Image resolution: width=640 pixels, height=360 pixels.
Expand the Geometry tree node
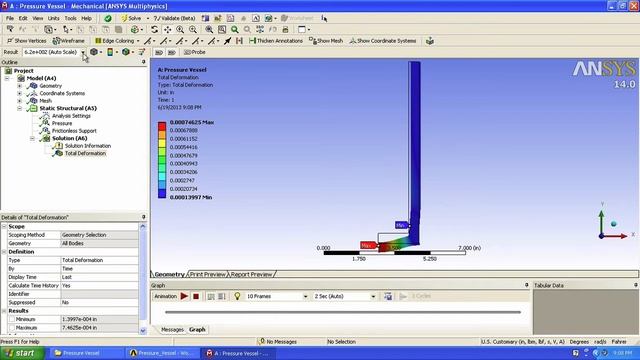pos(20,86)
